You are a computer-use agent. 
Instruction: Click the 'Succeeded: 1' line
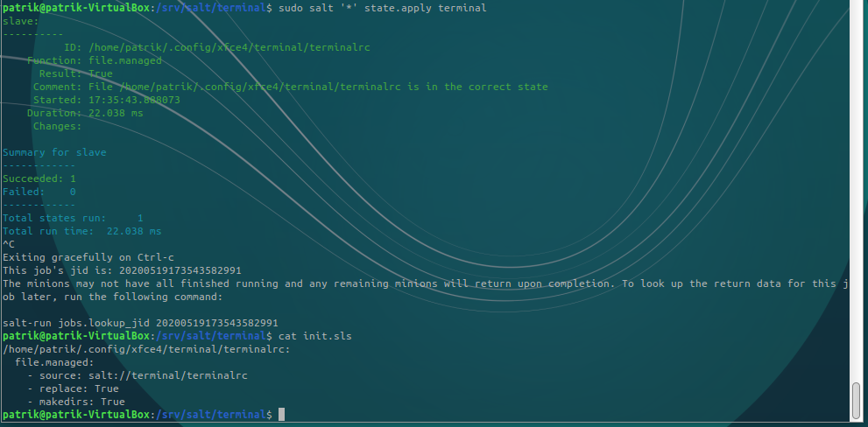tap(39, 178)
